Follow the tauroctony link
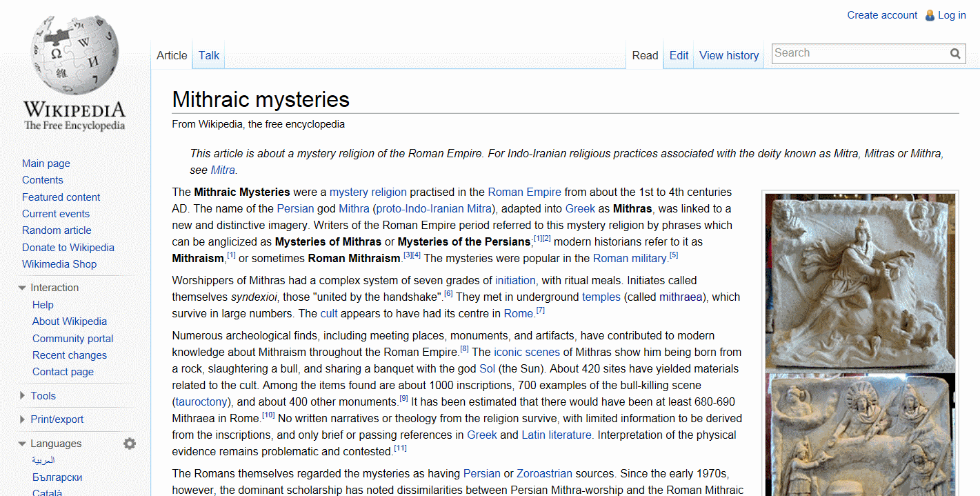Image resolution: width=980 pixels, height=496 pixels. click(201, 401)
